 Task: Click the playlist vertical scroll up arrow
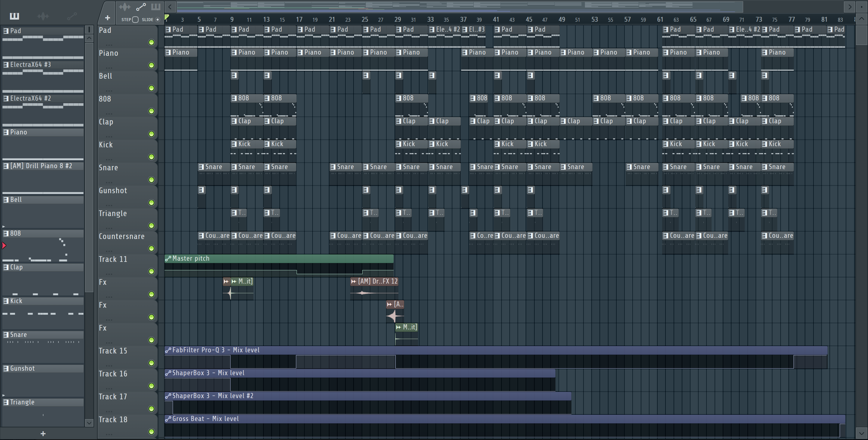[x=861, y=19]
